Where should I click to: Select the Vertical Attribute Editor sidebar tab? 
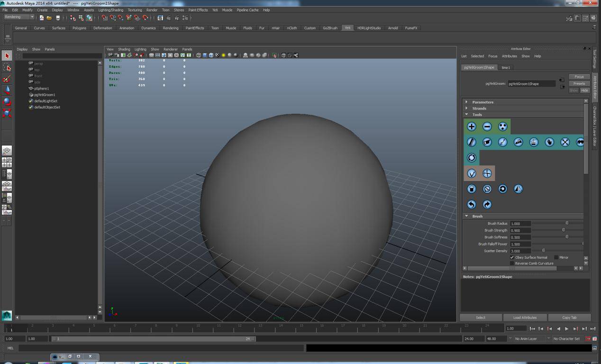tap(595, 87)
